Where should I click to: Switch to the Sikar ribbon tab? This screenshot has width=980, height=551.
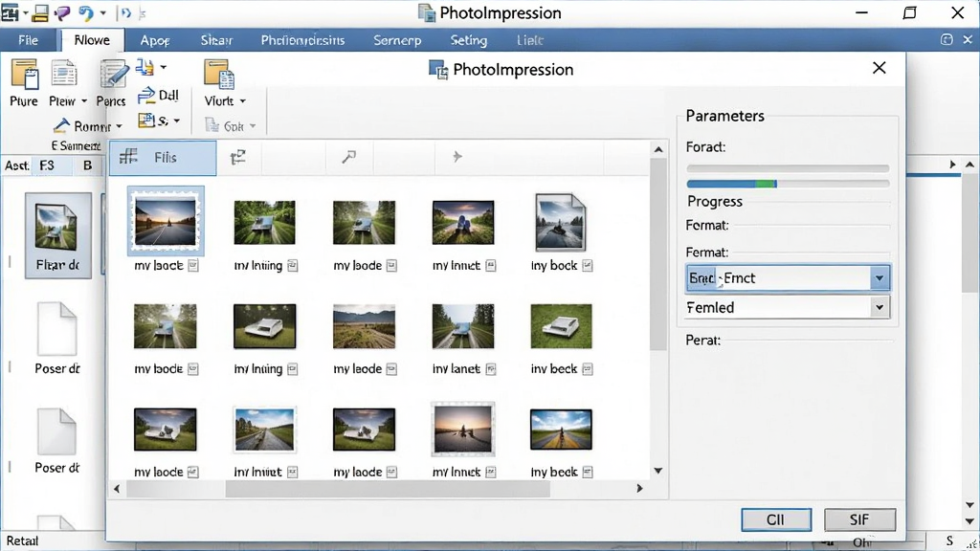(216, 40)
